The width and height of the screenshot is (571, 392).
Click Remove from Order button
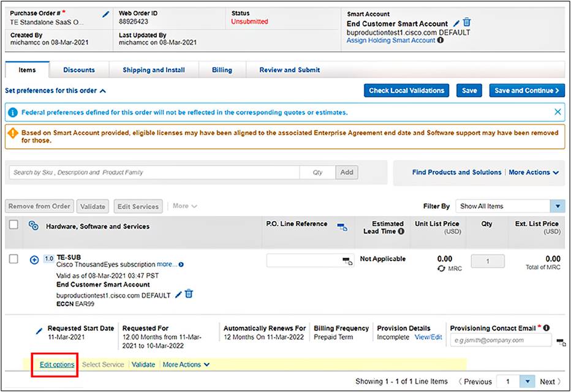39,206
